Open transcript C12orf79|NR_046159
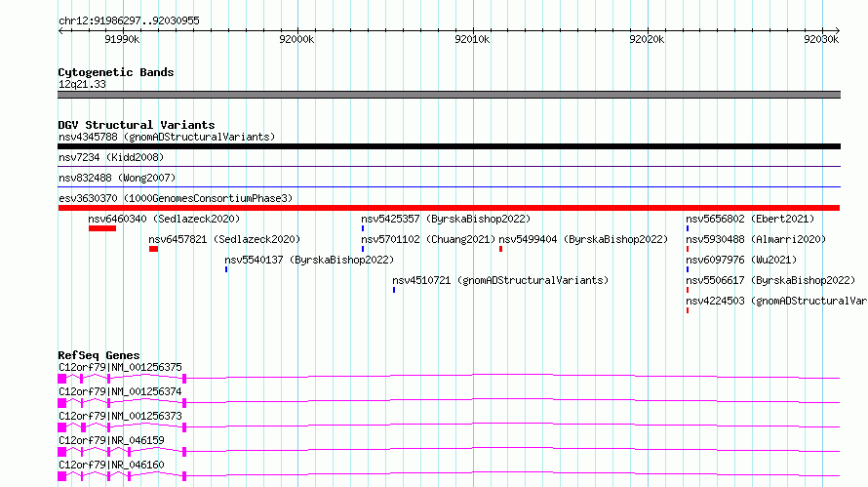Viewport: 868px width, 487px height. click(x=111, y=440)
